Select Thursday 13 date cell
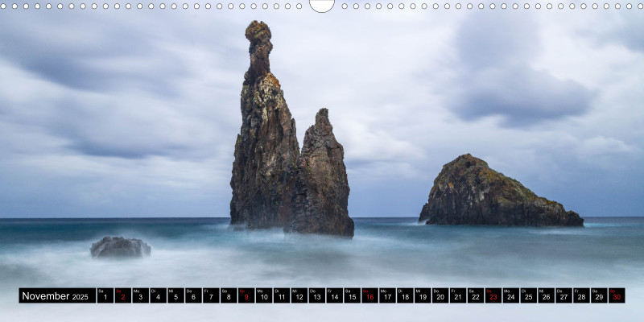 317,295
